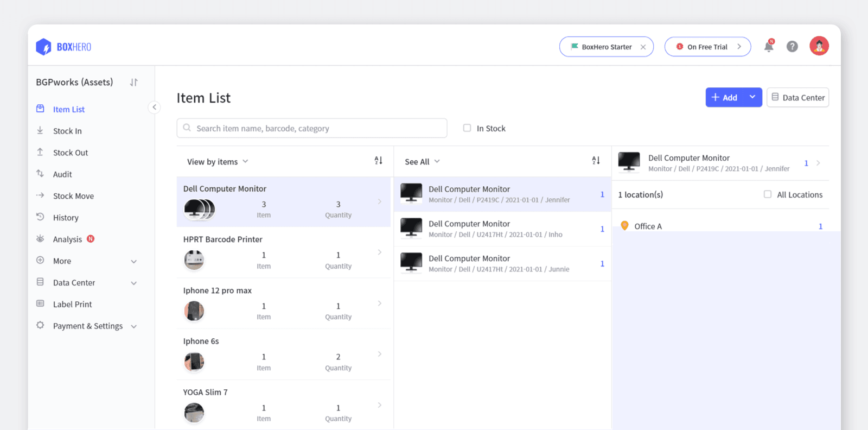This screenshot has width=868, height=430.
Task: Open the Stock Move menu item
Action: pos(73,196)
